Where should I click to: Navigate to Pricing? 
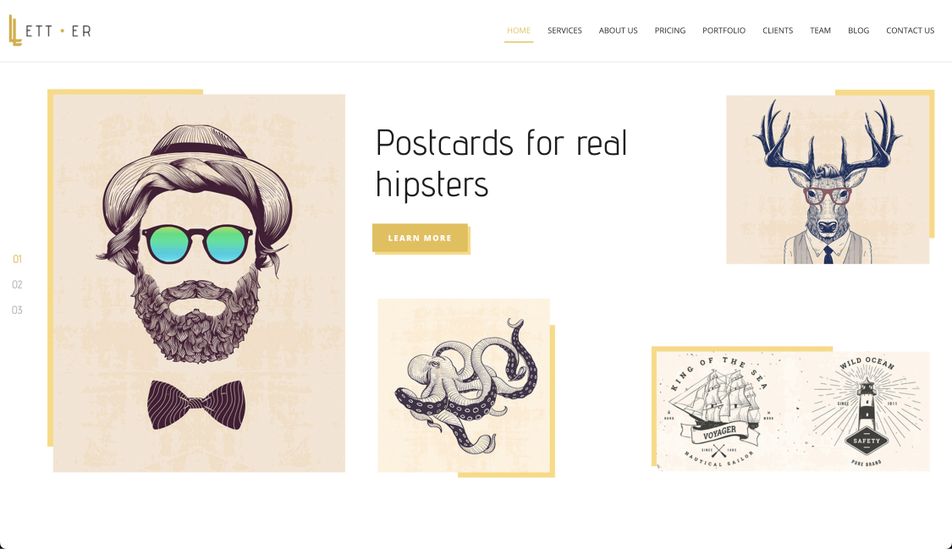click(x=669, y=30)
